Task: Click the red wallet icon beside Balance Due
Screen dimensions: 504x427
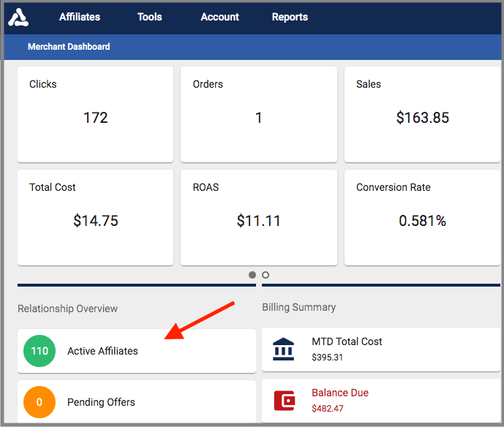Action: (x=283, y=400)
